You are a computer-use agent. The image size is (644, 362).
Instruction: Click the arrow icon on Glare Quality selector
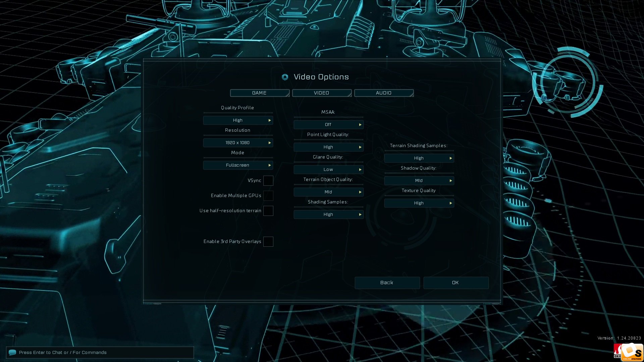[x=360, y=170]
